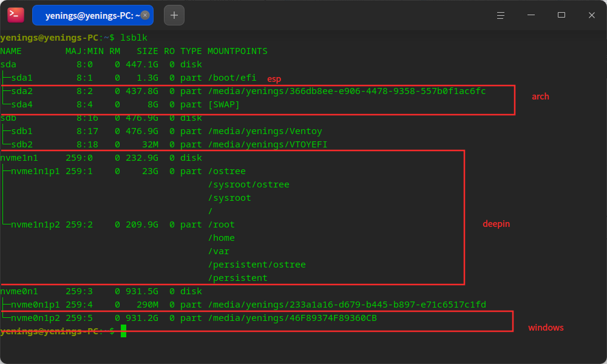Close the terminal window
Viewport: 607px width, 364px height.
point(591,15)
